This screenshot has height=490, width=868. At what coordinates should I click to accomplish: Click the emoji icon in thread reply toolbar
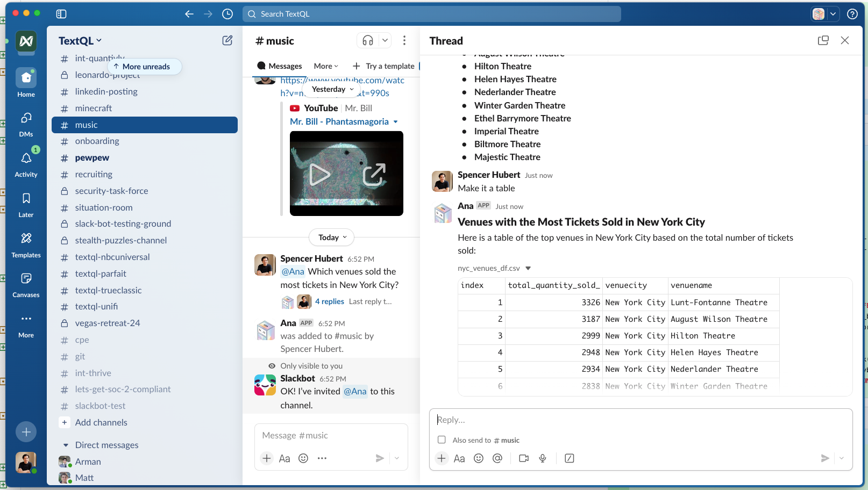tap(479, 458)
